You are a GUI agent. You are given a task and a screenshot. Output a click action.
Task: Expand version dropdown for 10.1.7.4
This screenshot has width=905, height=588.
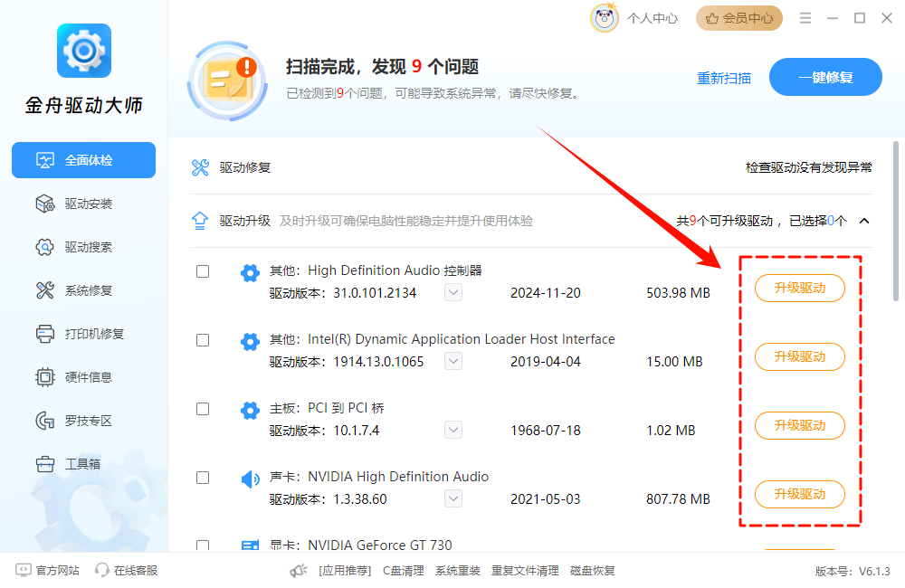[x=453, y=430]
